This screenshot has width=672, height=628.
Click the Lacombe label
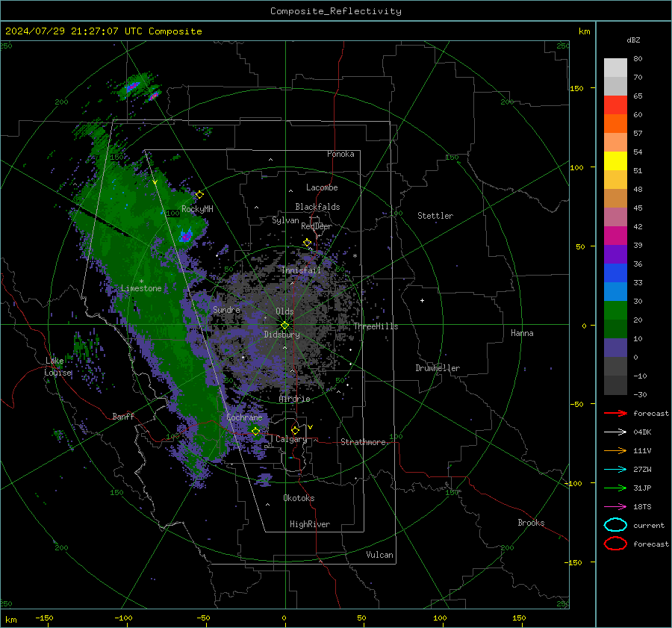(322, 187)
